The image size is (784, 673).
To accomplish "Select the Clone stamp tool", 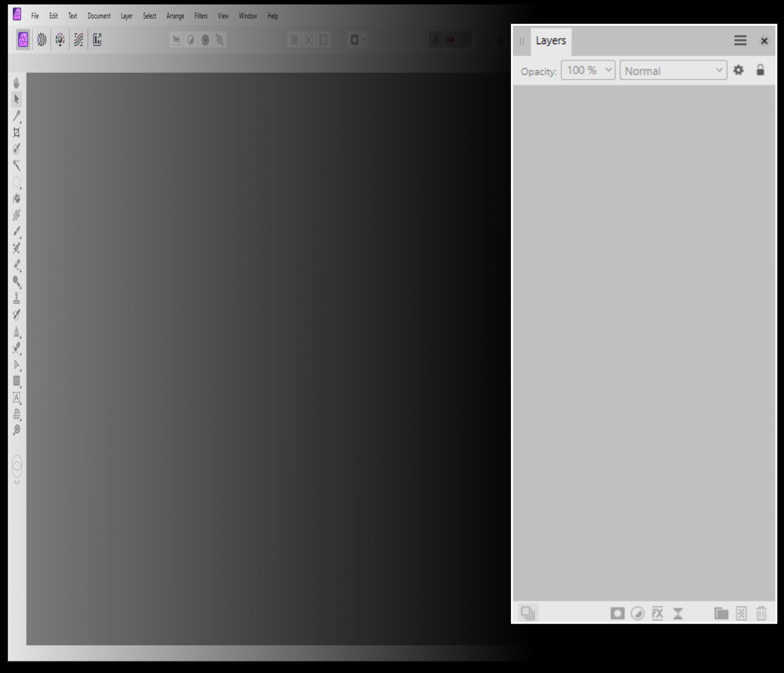I will (x=17, y=298).
